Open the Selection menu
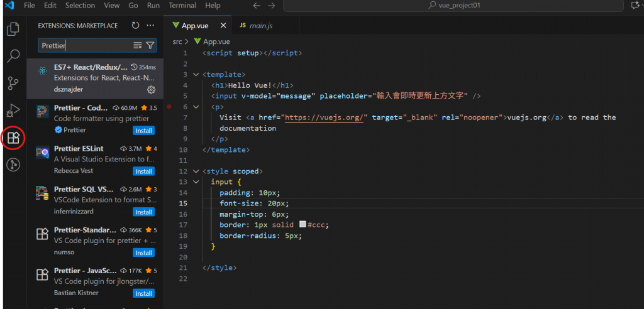 [80, 6]
